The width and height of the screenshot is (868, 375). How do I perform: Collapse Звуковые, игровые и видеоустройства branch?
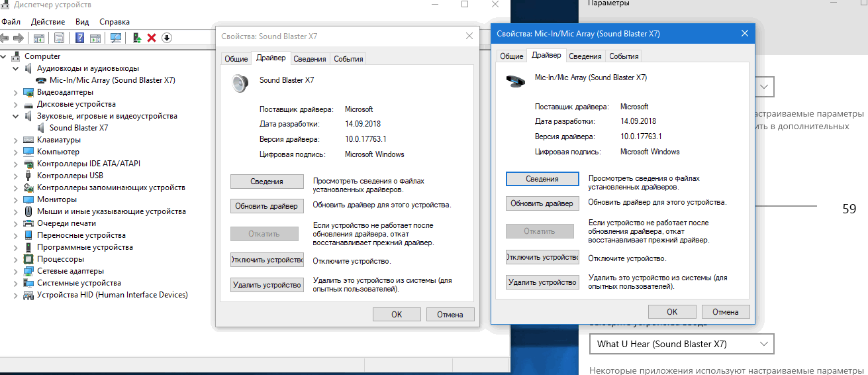tap(16, 116)
